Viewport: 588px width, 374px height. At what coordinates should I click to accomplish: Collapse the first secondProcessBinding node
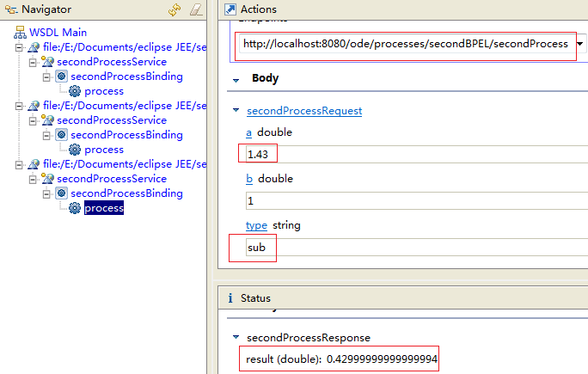point(46,77)
